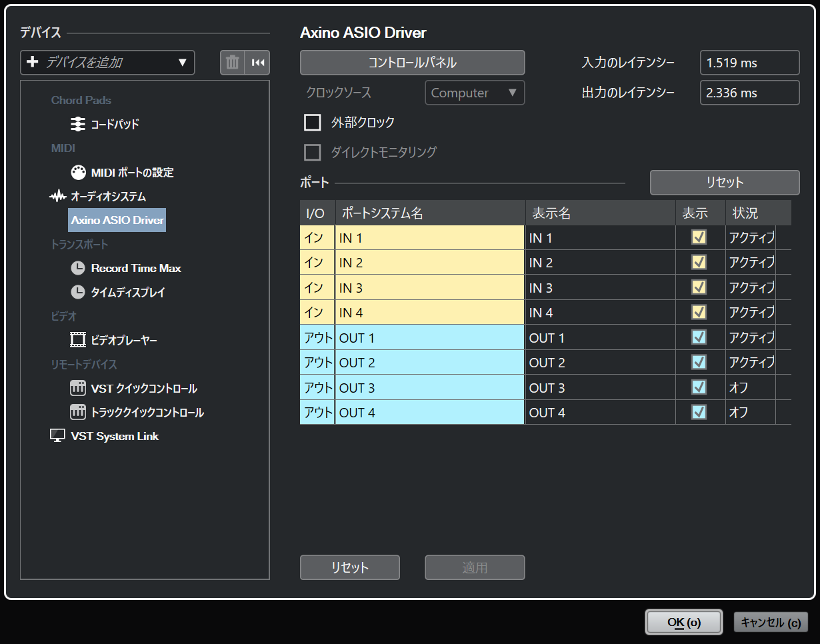Click the 入力のレイテンシー value field
The image size is (820, 644).
coord(750,63)
